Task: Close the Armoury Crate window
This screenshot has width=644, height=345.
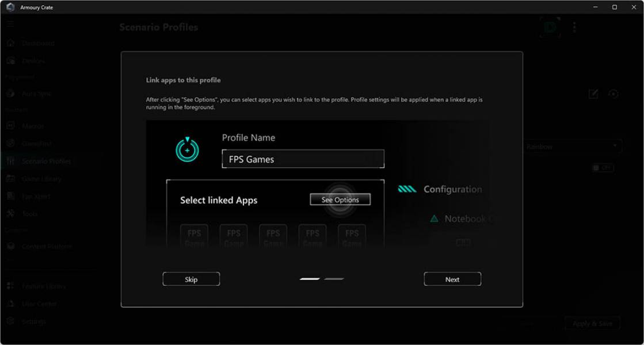Action: click(634, 7)
